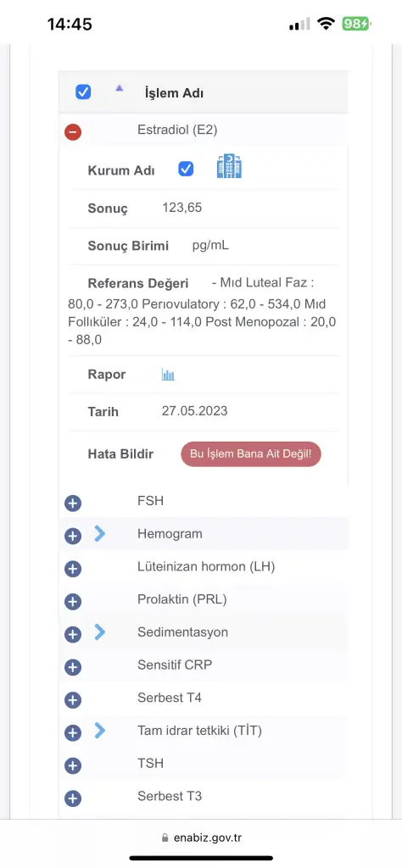Expand TSH plus icon
The width and height of the screenshot is (402, 868).
(73, 766)
